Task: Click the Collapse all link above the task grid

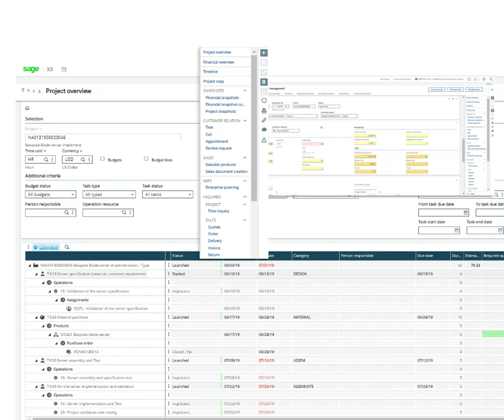Action: [x=48, y=247]
